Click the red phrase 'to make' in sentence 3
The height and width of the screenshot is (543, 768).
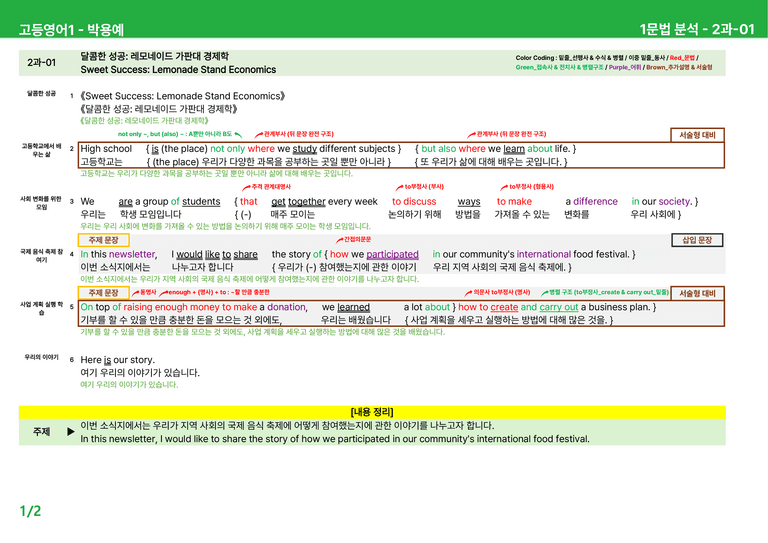click(x=514, y=202)
